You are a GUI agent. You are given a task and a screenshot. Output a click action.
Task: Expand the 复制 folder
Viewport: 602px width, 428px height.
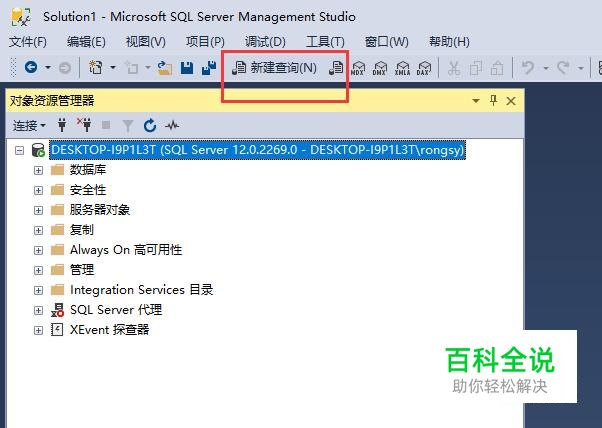pos(38,230)
